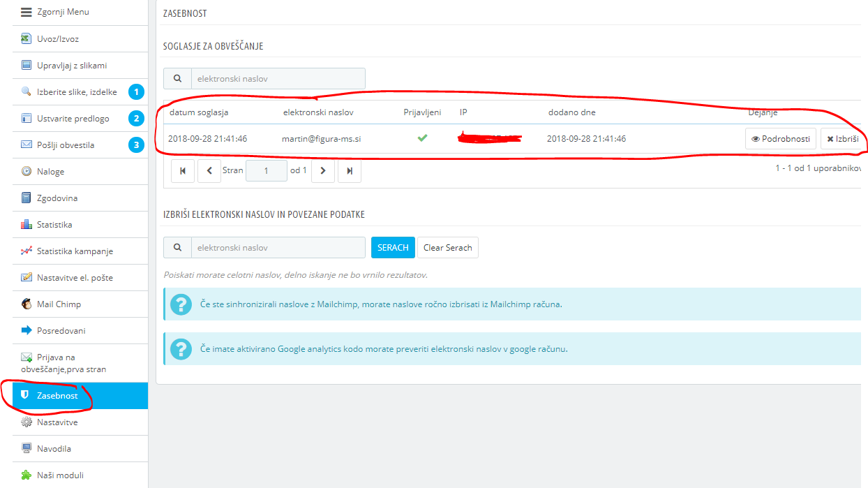Click the elektronski naslov column header
Image resolution: width=868 pixels, height=488 pixels.
pos(318,112)
